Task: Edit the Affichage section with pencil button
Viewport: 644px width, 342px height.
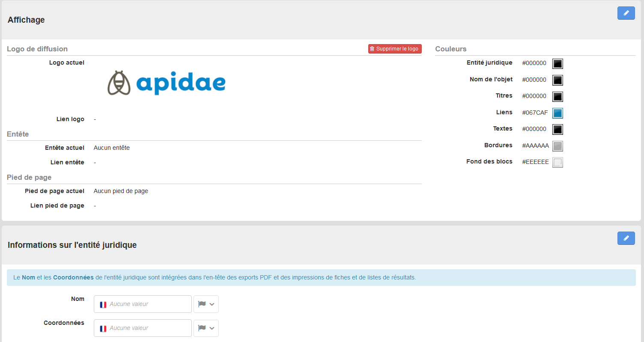Action: (x=626, y=13)
